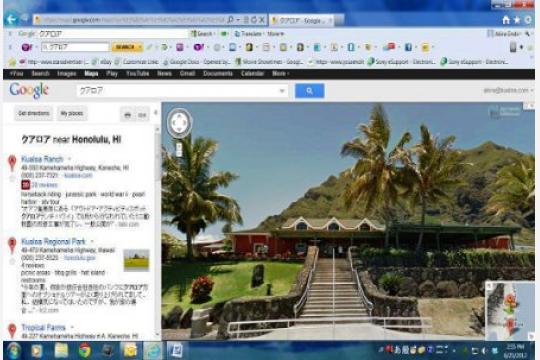540x360 pixels.
Task: Click the blue magnifier search button
Action: [x=309, y=91]
